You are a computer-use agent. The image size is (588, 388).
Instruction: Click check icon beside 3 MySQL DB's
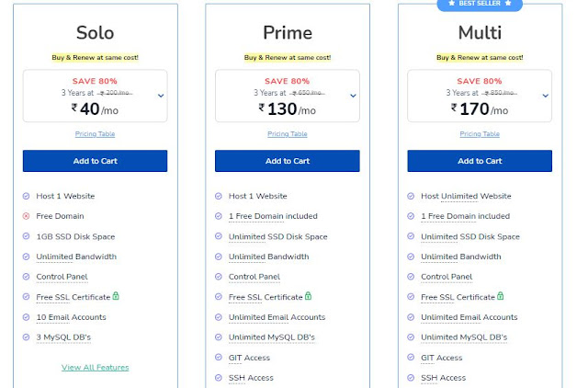click(26, 337)
